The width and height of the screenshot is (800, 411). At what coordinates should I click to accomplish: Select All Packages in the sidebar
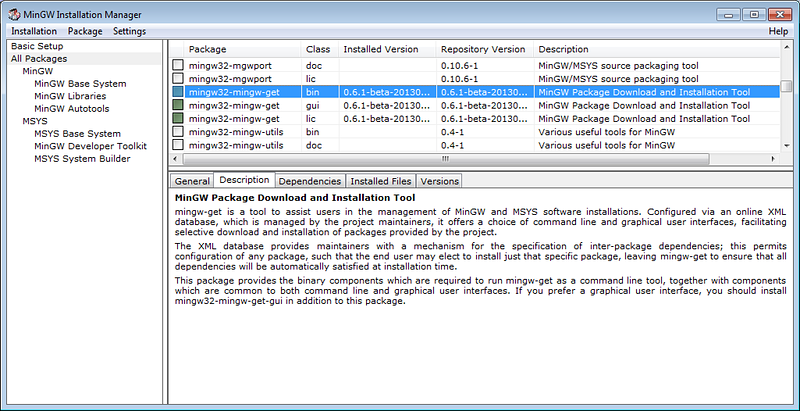[x=39, y=59]
